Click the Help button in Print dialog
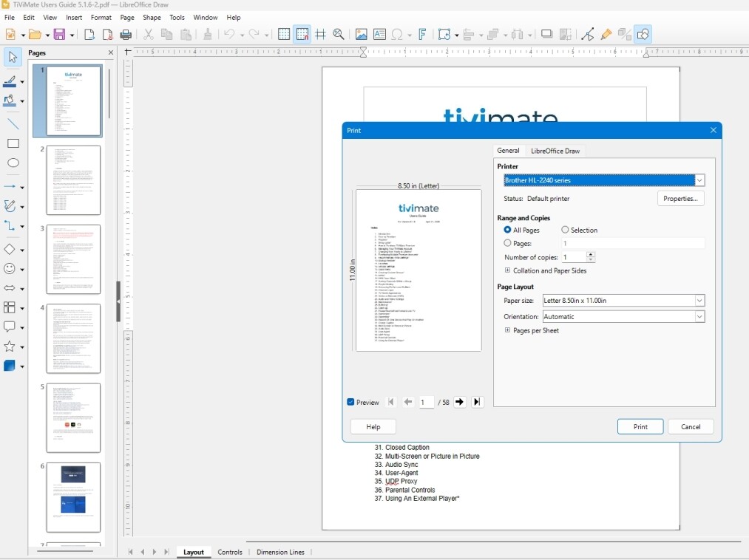749x560 pixels. 373,427
